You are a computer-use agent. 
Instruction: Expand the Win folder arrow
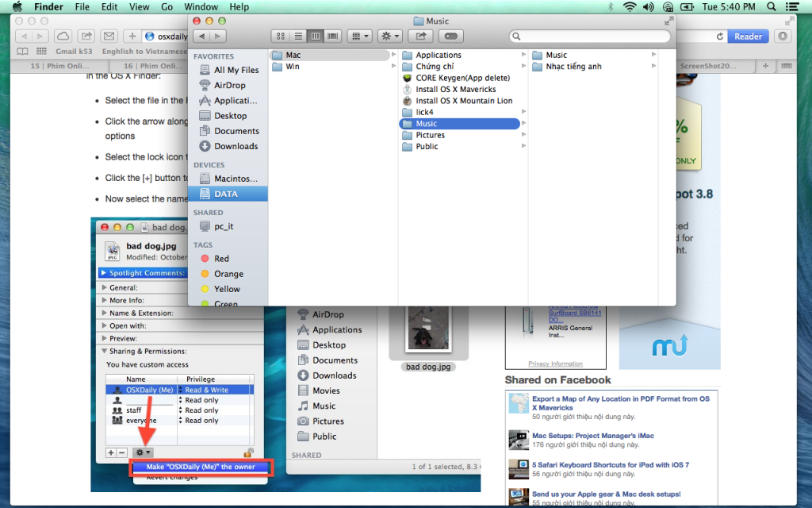(393, 67)
